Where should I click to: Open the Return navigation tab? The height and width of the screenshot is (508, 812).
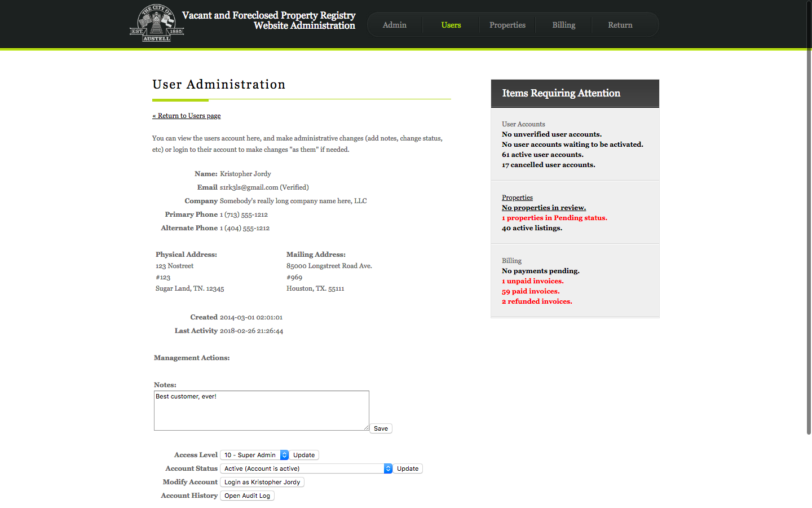point(620,25)
